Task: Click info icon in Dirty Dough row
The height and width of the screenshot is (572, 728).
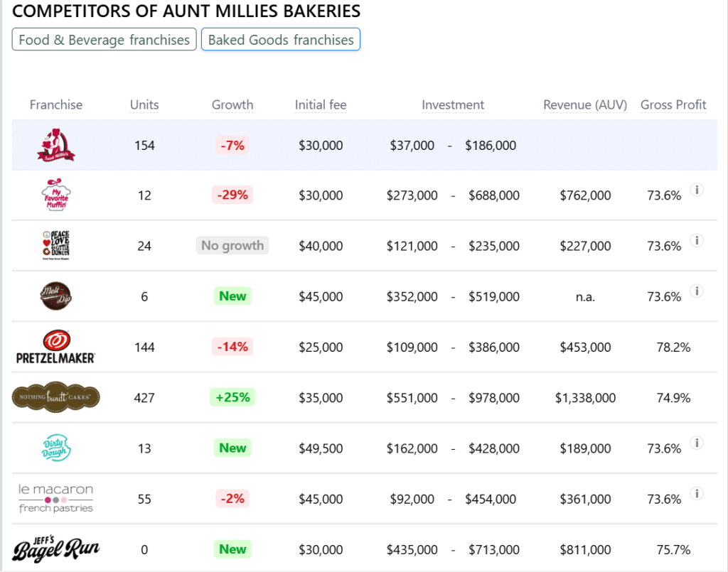Action: pos(697,443)
